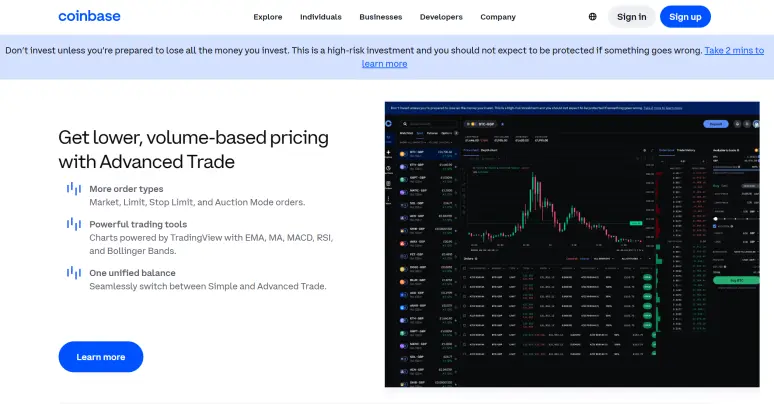Screen dimensions: 774x404
Task: Open the Individuals menu
Action: click(x=321, y=17)
